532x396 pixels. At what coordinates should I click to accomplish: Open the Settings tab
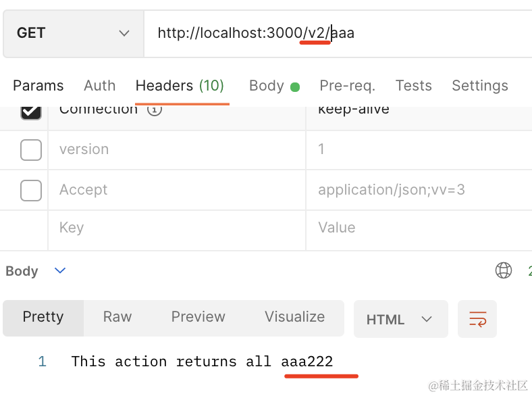(x=480, y=86)
